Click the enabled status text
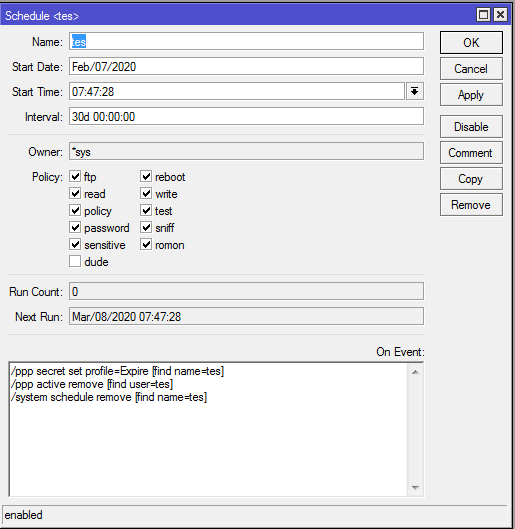 [x=24, y=515]
